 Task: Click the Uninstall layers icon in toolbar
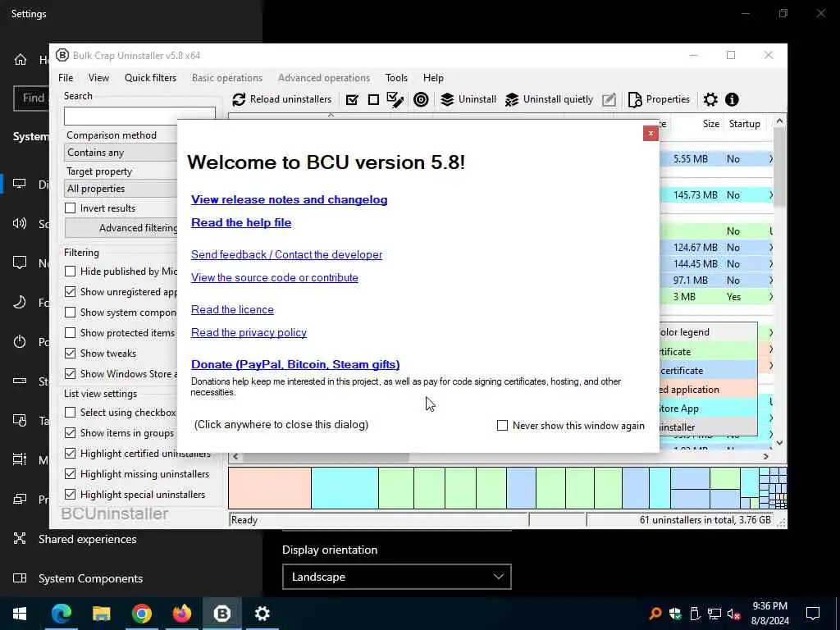[447, 99]
